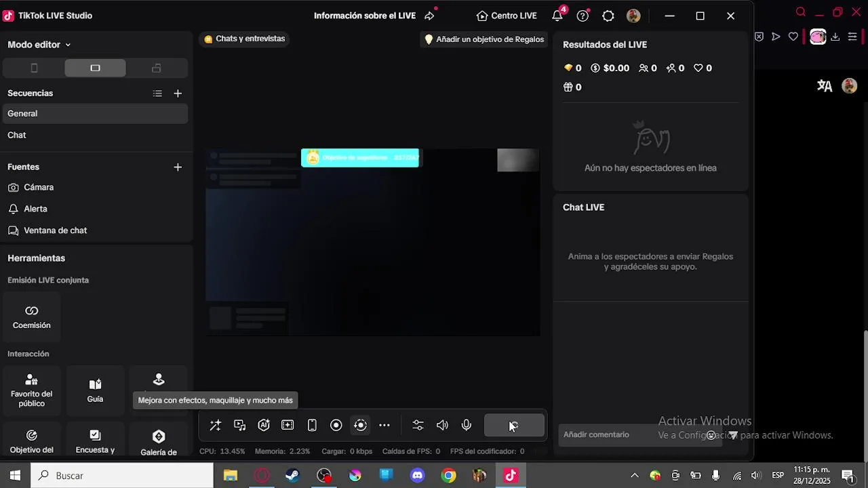Click the taskbar Buscar search box
The image size is (868, 488).
122,476
